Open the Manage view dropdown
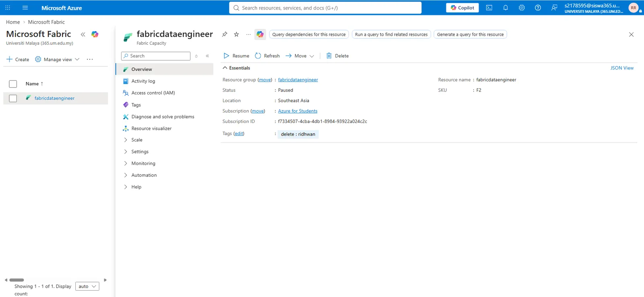The image size is (644, 297). pyautogui.click(x=57, y=59)
